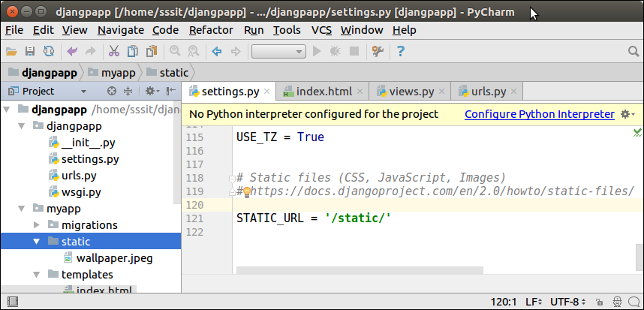Click the Redo arrow in the toolbar
Image resolution: width=644 pixels, height=310 pixels.
click(90, 51)
